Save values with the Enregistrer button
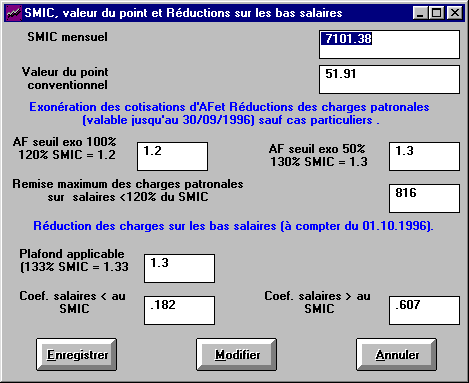The height and width of the screenshot is (383, 469). [77, 355]
